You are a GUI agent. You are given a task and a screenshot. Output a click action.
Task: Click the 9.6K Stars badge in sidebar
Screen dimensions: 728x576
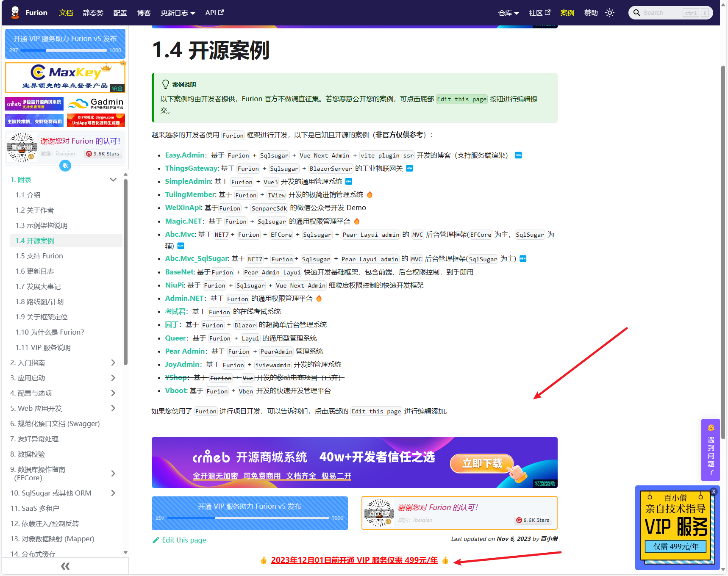tap(103, 154)
